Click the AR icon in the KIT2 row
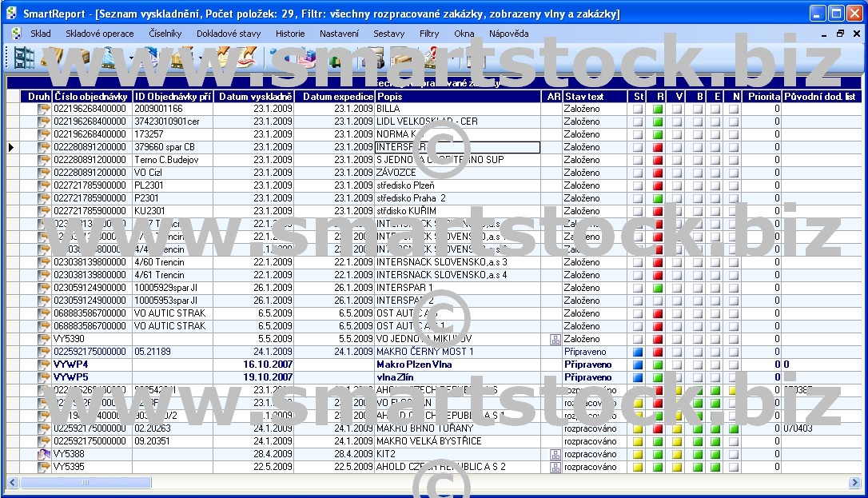 pos(555,454)
